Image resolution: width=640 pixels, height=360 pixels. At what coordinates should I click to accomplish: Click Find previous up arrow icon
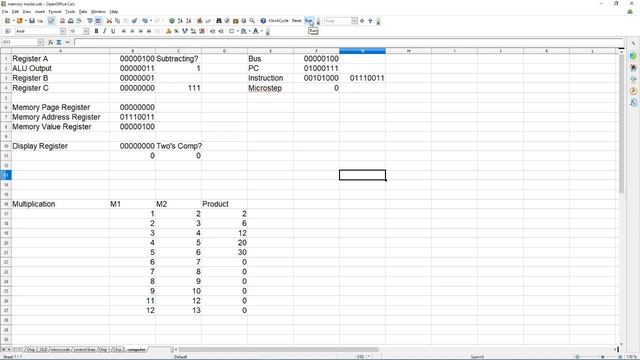370,21
